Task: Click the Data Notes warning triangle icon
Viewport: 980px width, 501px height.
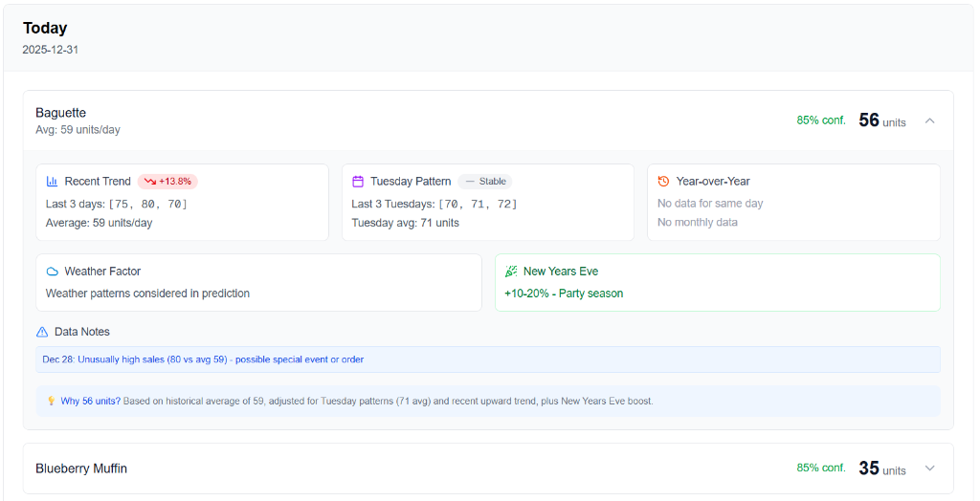Action: point(42,332)
